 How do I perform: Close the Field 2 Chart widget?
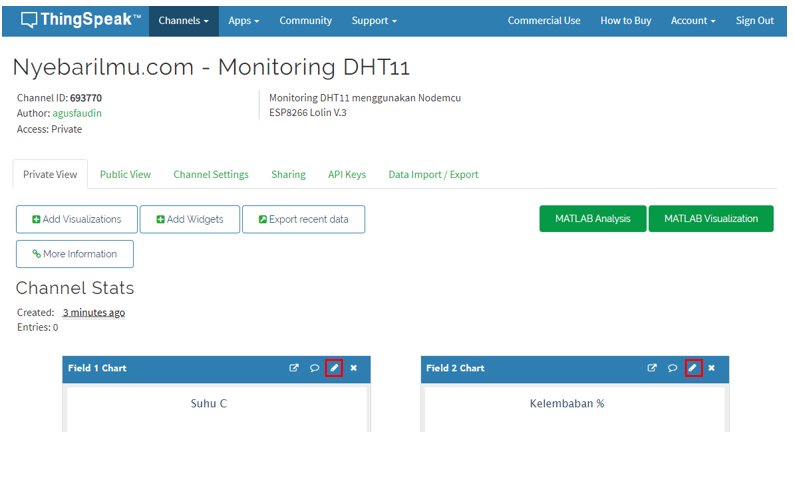[712, 368]
